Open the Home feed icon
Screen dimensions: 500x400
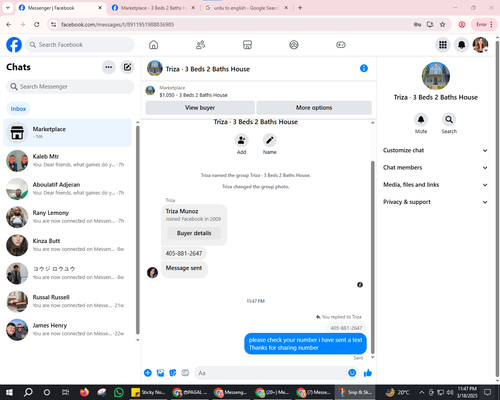(153, 45)
